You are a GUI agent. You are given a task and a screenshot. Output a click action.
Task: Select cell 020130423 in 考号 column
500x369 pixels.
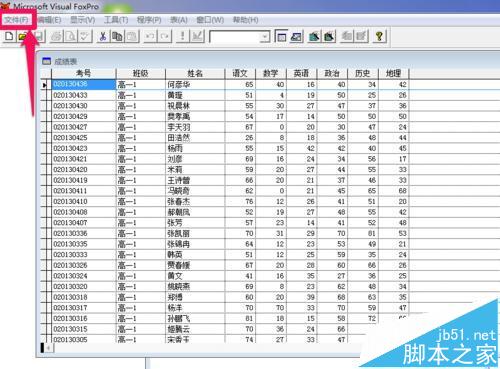pos(84,149)
